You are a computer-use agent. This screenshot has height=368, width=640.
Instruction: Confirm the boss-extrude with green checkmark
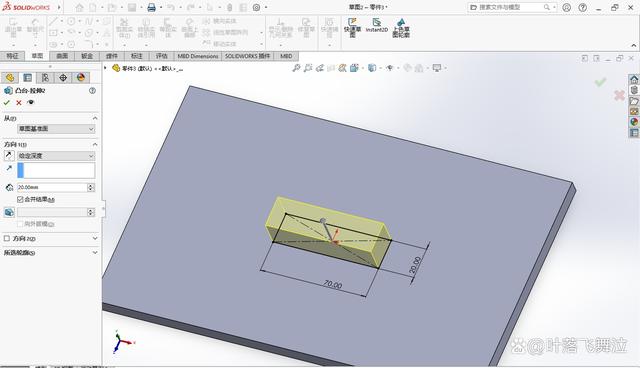[7, 102]
